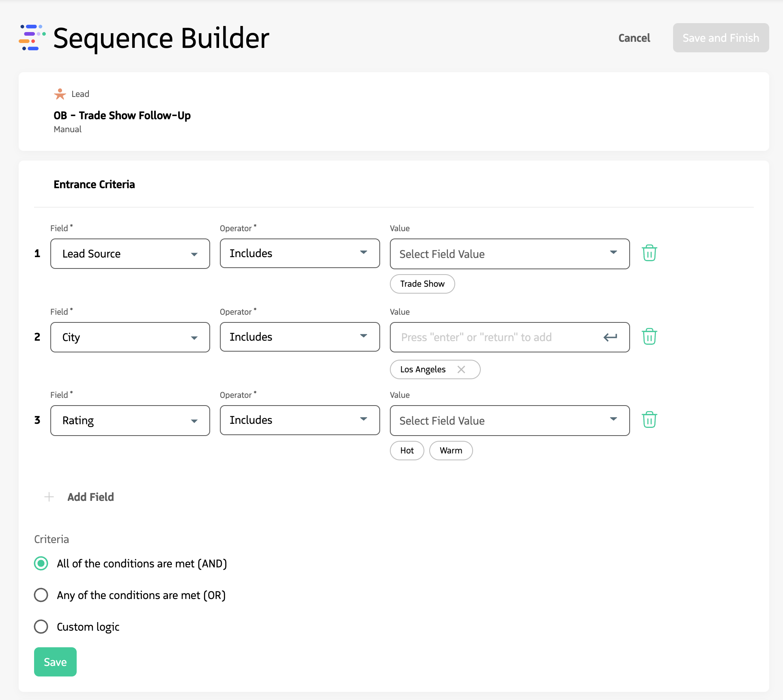Select 'All of the conditions are met (AND)'

click(41, 563)
